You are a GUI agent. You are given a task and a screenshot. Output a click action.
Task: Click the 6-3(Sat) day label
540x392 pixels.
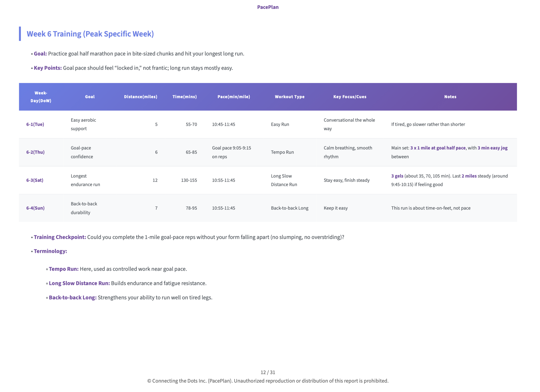tap(35, 180)
